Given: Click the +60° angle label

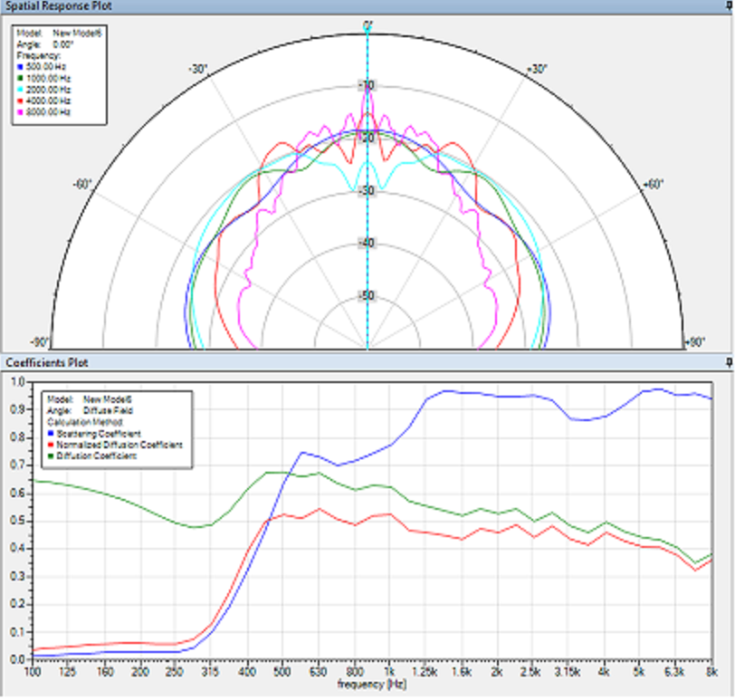Looking at the screenshot, I should point(654,184).
